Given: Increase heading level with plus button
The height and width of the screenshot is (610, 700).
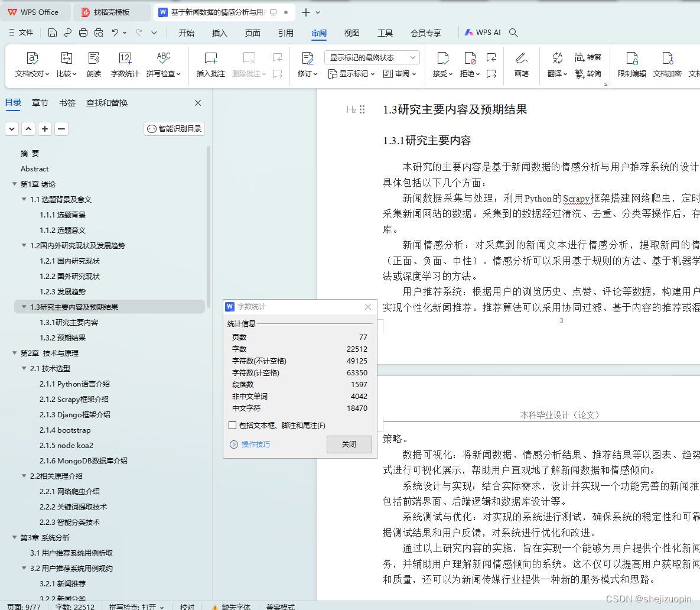Looking at the screenshot, I should tap(45, 129).
